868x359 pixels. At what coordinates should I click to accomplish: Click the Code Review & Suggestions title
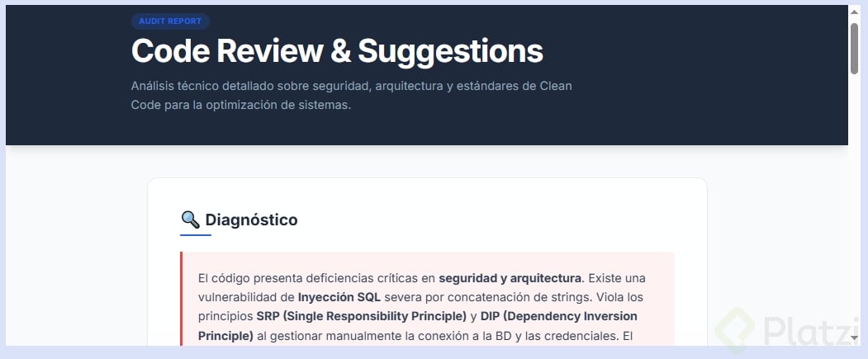point(337,51)
